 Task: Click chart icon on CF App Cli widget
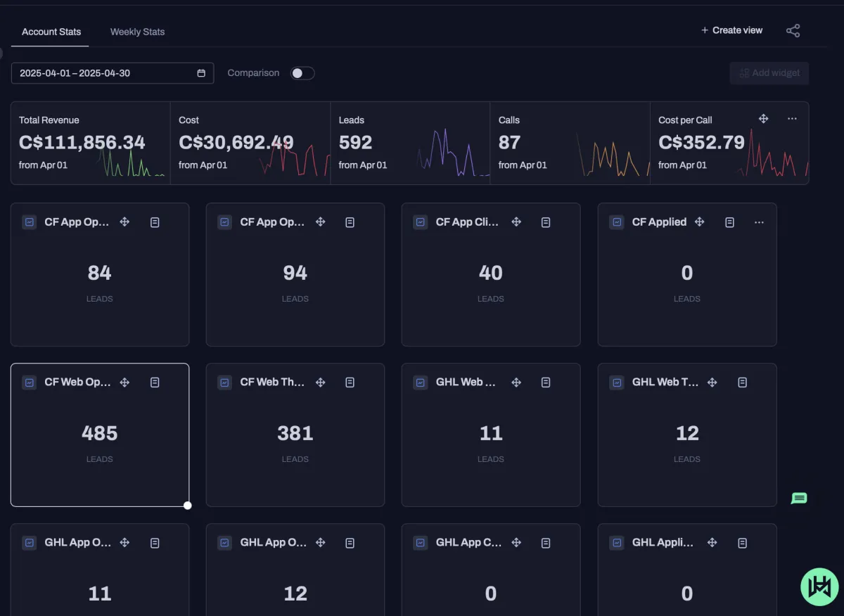click(421, 222)
